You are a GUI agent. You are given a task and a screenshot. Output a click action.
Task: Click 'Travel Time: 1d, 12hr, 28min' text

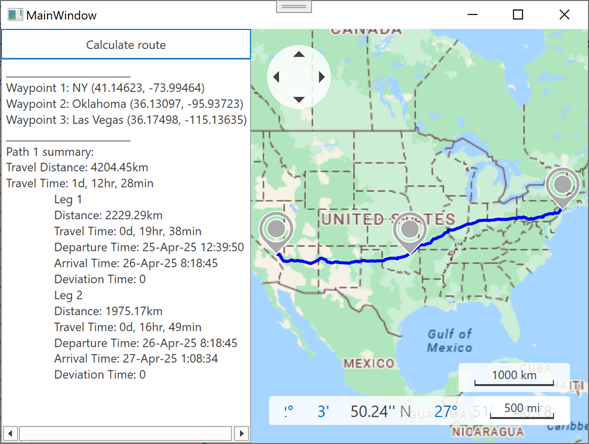coord(80,183)
